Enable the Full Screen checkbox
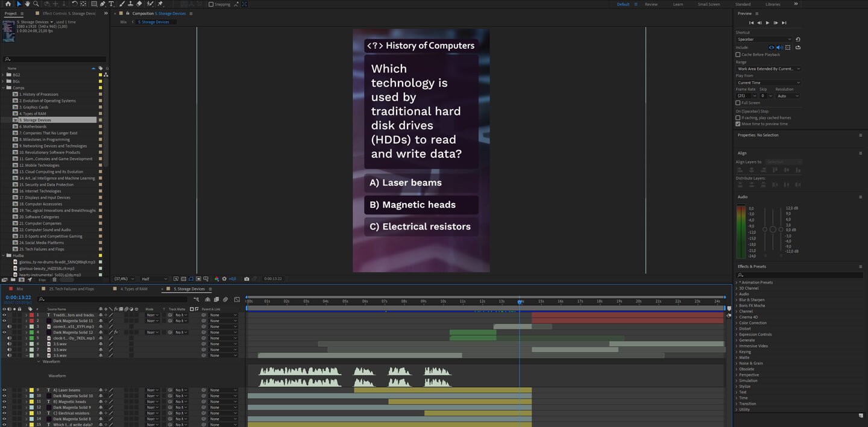 738,103
